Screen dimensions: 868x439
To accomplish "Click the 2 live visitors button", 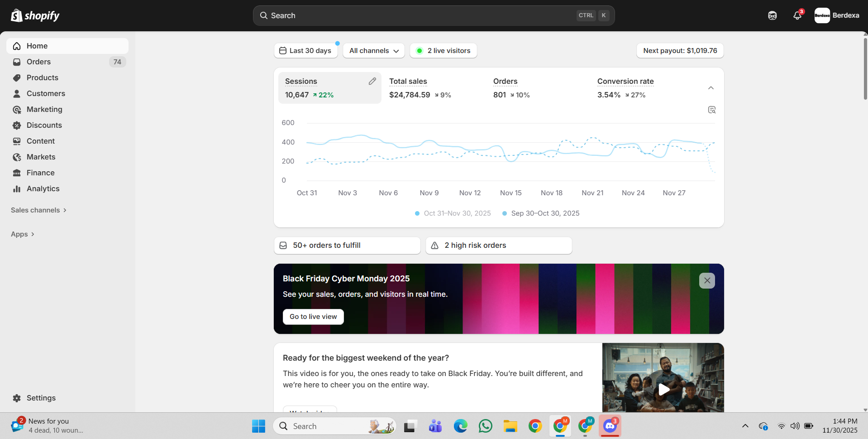I will click(x=444, y=51).
